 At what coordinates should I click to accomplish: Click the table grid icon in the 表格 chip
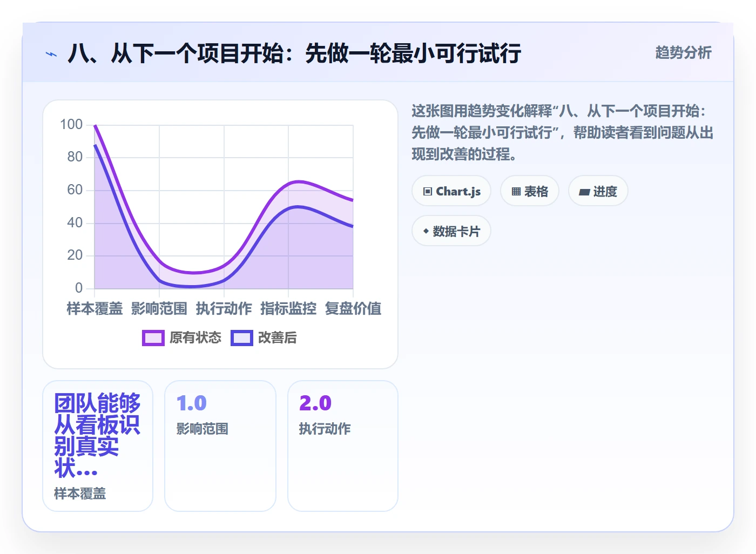point(516,192)
